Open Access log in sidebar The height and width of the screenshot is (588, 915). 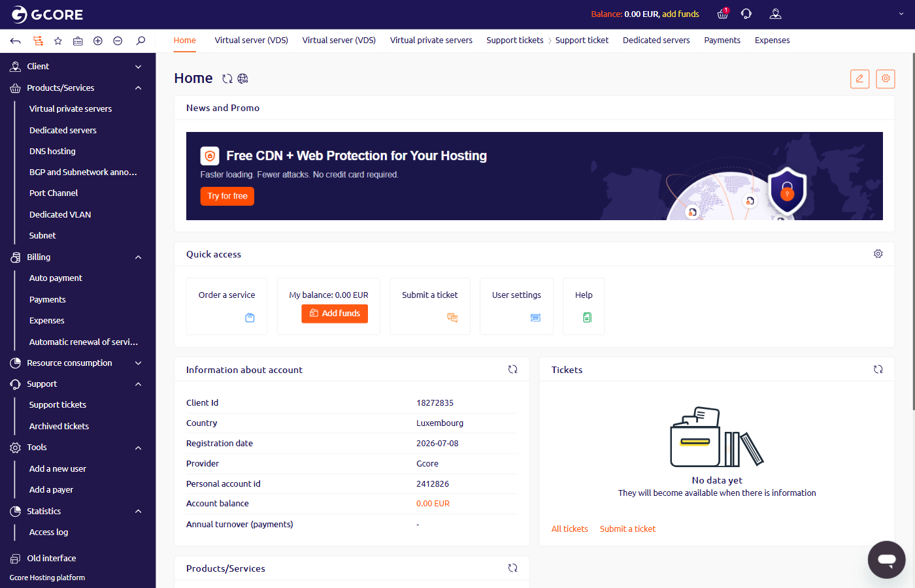tap(48, 532)
